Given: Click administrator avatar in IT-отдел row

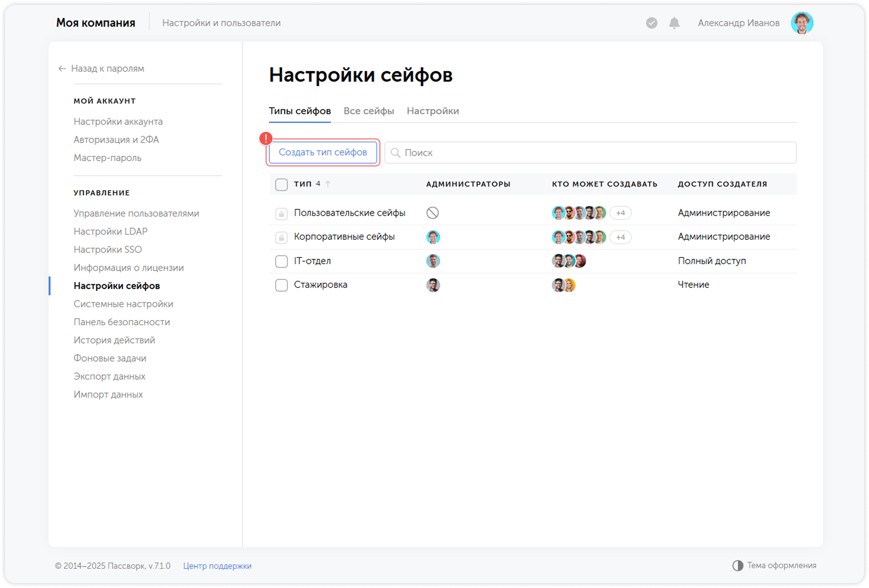Looking at the screenshot, I should [433, 261].
